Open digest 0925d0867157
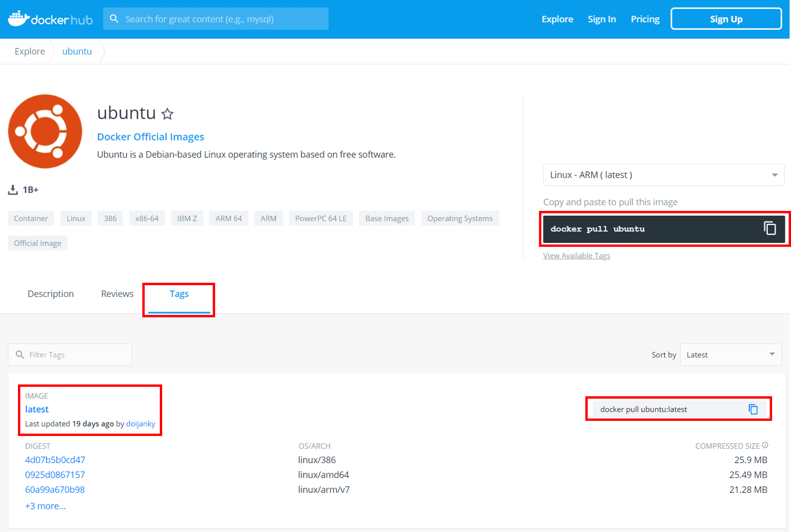The height and width of the screenshot is (532, 791). (55, 475)
